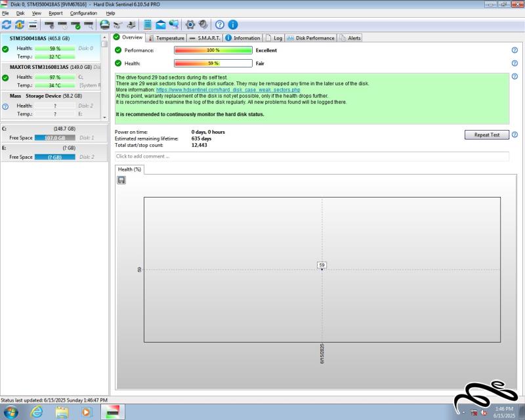The image size is (525, 420).
Task: Open the surface test globe-disk toolbar icon
Action: [105, 25]
